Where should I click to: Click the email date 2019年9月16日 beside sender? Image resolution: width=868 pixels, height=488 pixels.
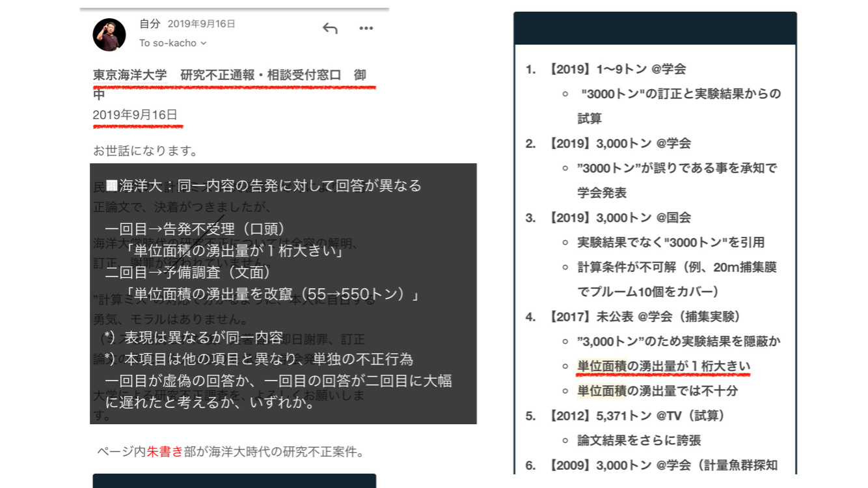(202, 24)
